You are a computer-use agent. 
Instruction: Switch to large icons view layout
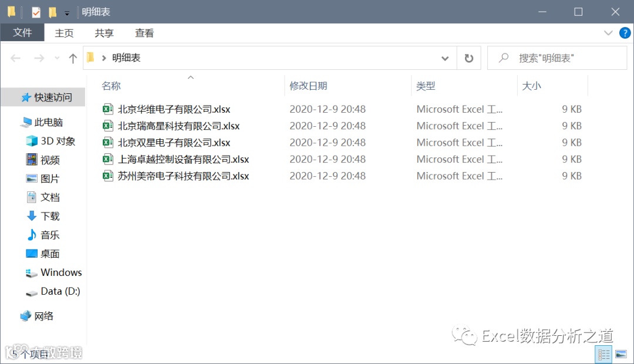[x=621, y=355]
